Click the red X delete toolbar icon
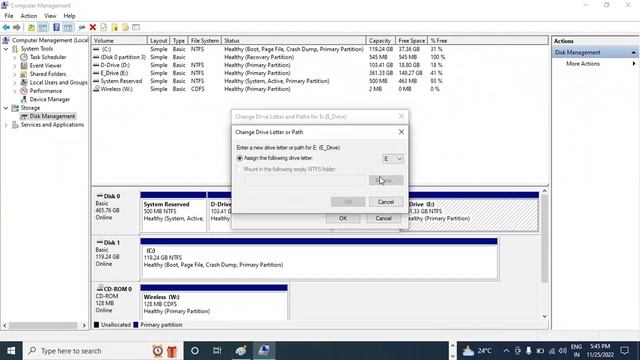Image resolution: width=640 pixels, height=360 pixels. [93, 27]
